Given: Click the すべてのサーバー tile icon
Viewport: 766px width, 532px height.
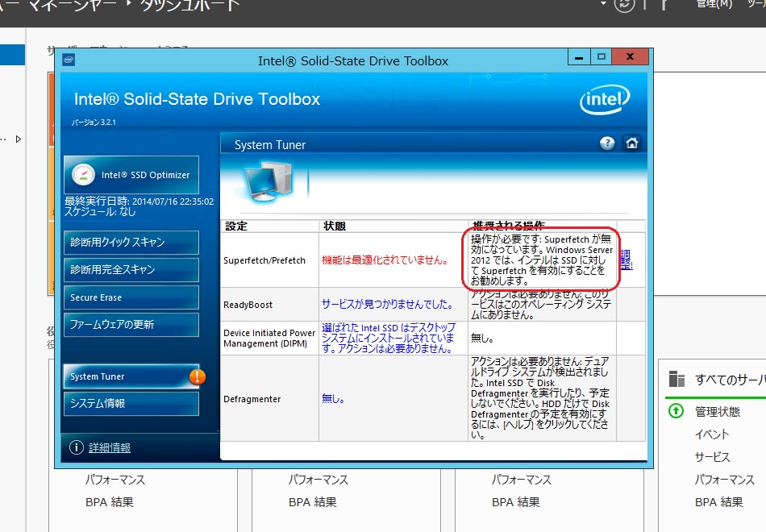Looking at the screenshot, I should [x=676, y=379].
